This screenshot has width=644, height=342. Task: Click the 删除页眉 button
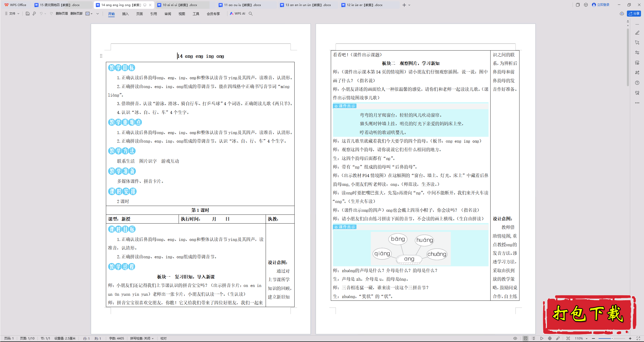[x=62, y=14]
